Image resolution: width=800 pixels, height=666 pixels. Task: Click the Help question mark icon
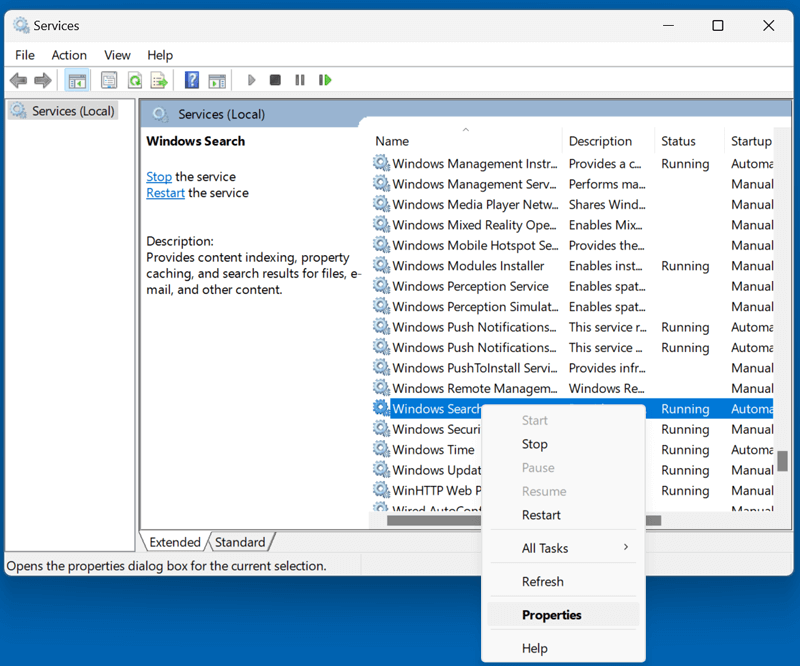[x=191, y=80]
